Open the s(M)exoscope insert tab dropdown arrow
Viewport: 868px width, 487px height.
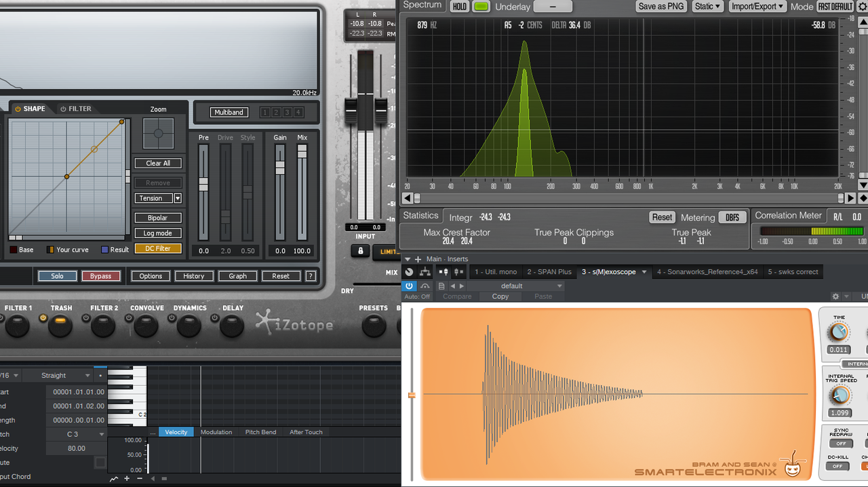click(644, 272)
